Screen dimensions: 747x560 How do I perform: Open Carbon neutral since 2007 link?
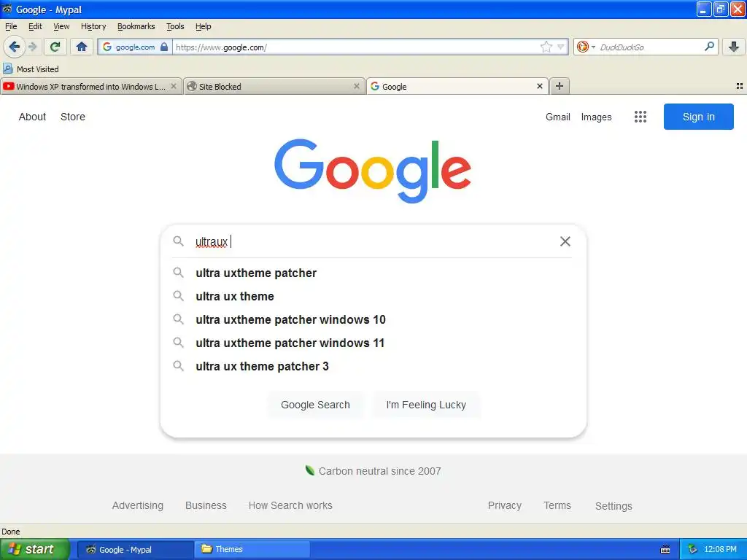pos(373,471)
